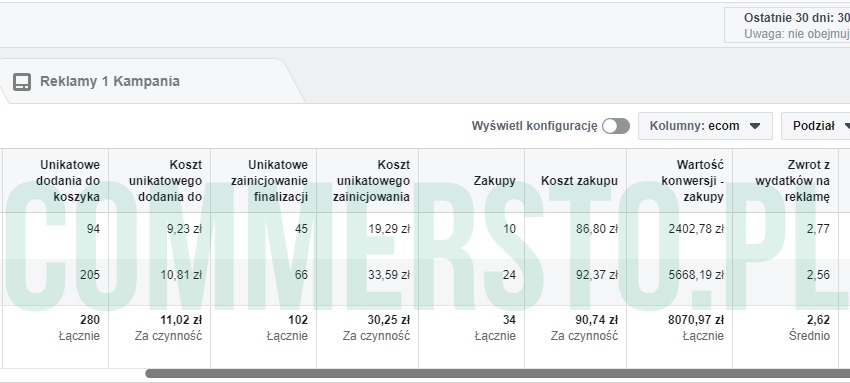The image size is (850, 383).
Task: Select the Zakupy cell showing 10
Action: coord(471,236)
